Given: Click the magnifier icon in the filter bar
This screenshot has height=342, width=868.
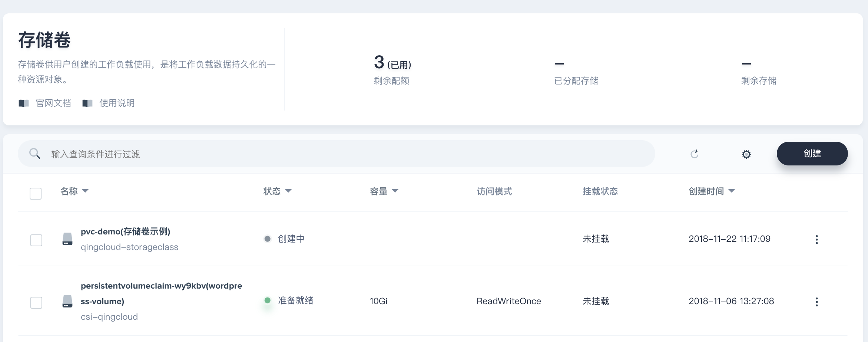Looking at the screenshot, I should (x=35, y=154).
